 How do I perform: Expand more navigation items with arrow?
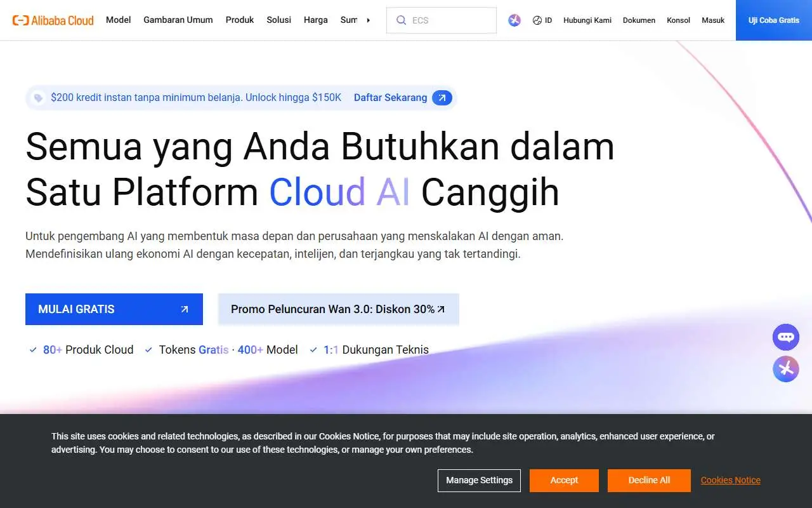368,20
